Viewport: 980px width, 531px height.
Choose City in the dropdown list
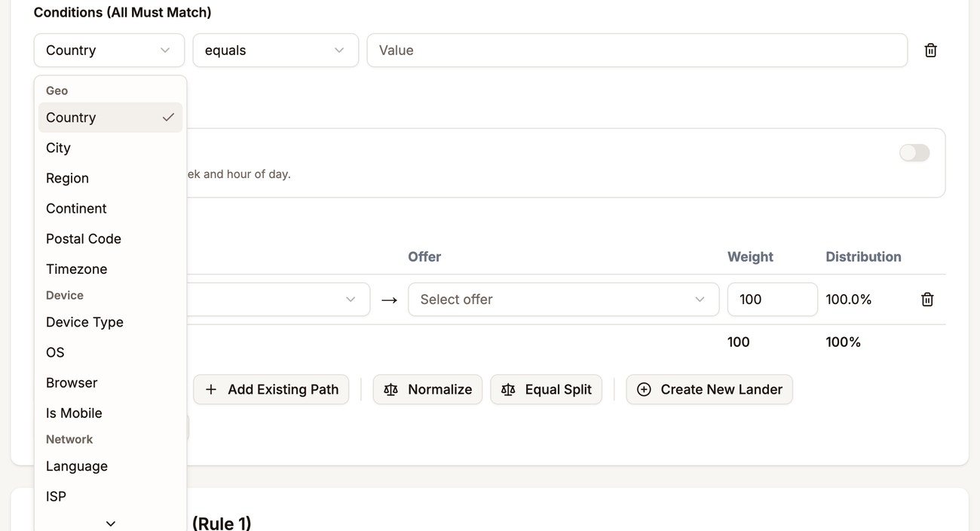click(x=111, y=148)
